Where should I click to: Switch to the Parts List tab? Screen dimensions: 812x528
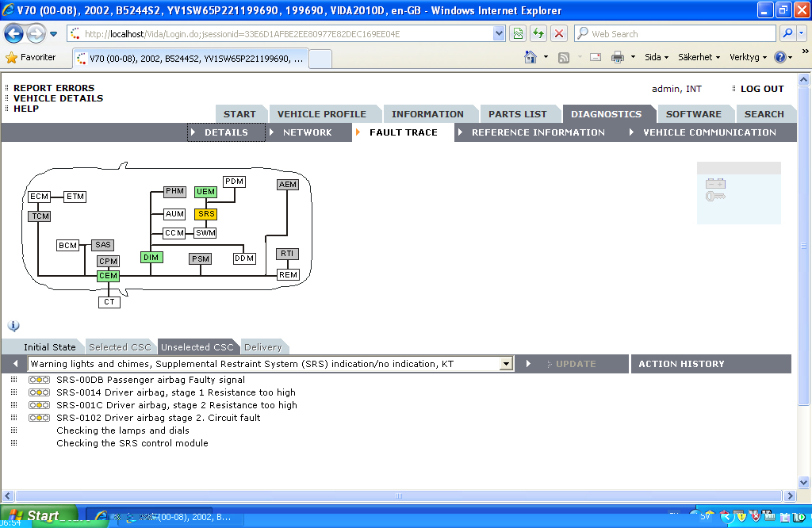click(x=517, y=114)
